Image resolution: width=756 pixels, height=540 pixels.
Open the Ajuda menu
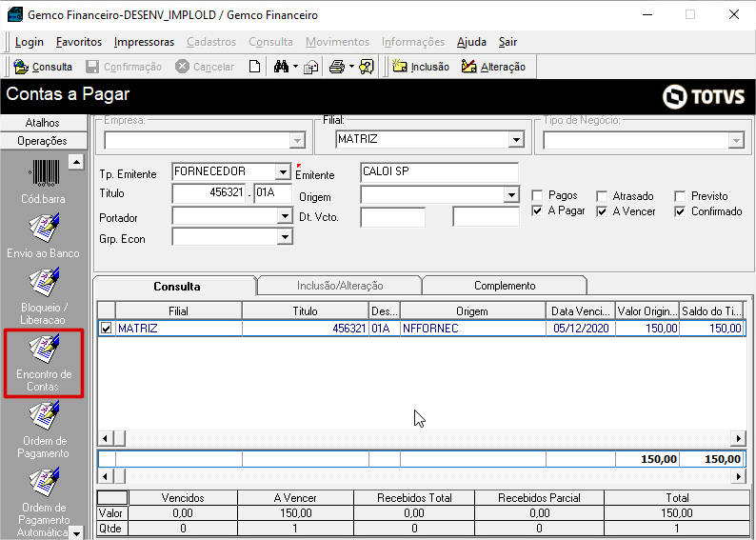471,42
